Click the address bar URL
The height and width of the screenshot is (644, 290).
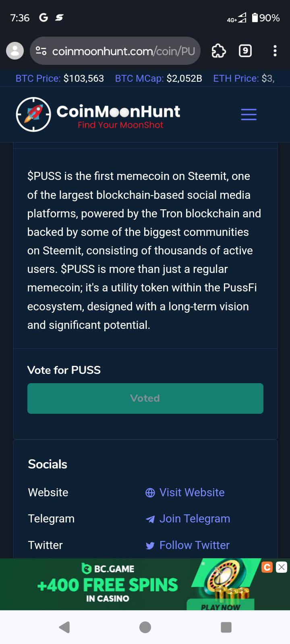coord(123,51)
